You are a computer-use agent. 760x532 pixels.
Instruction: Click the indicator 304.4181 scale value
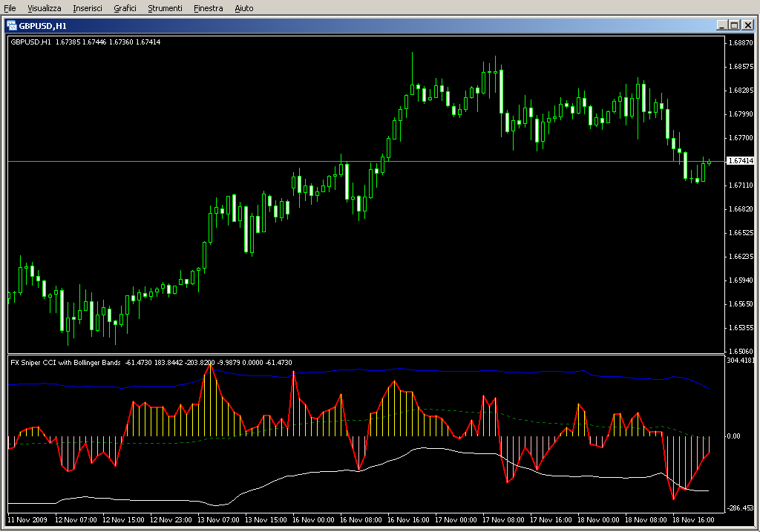pos(740,360)
